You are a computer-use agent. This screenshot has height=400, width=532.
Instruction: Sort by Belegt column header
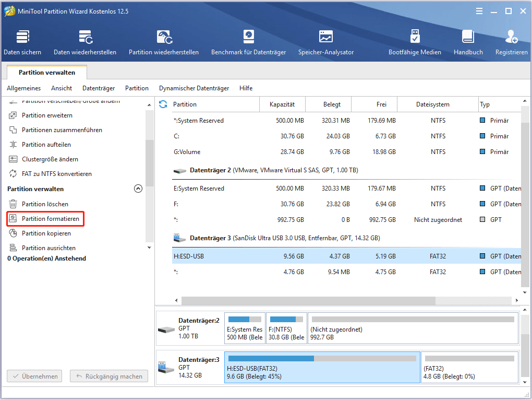pyautogui.click(x=329, y=104)
